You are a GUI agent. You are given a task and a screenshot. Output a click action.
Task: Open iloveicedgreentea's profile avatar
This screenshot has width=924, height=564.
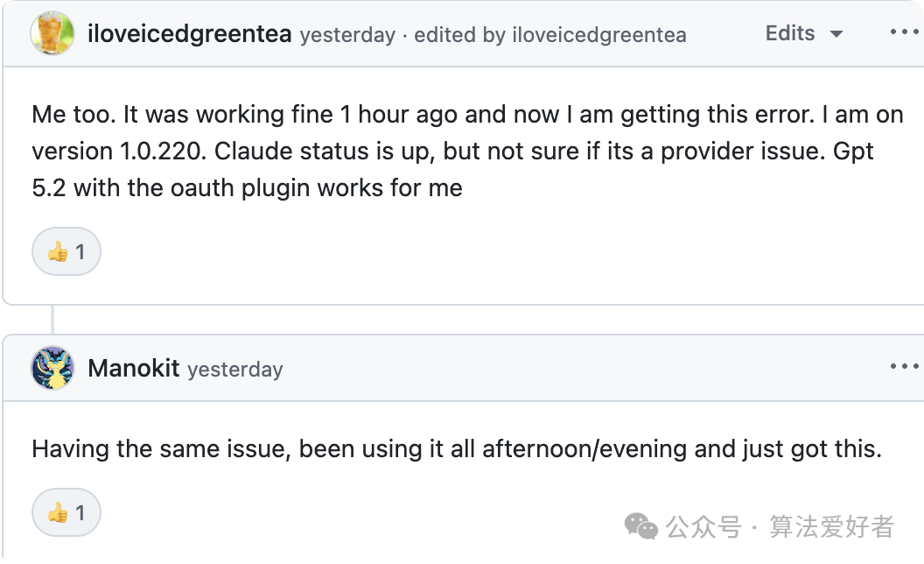click(54, 32)
